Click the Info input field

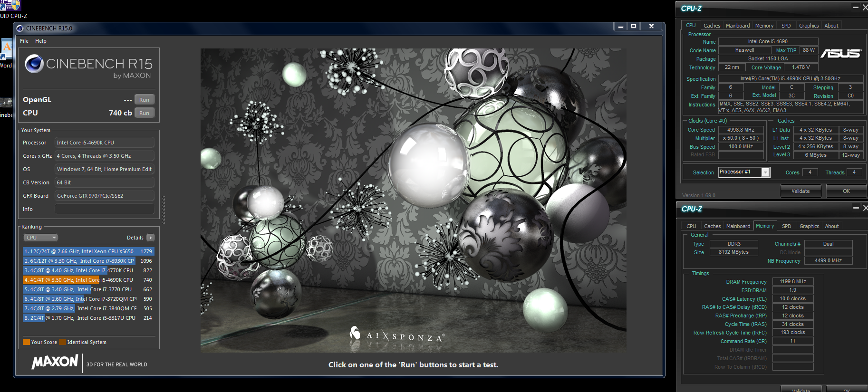tap(105, 209)
